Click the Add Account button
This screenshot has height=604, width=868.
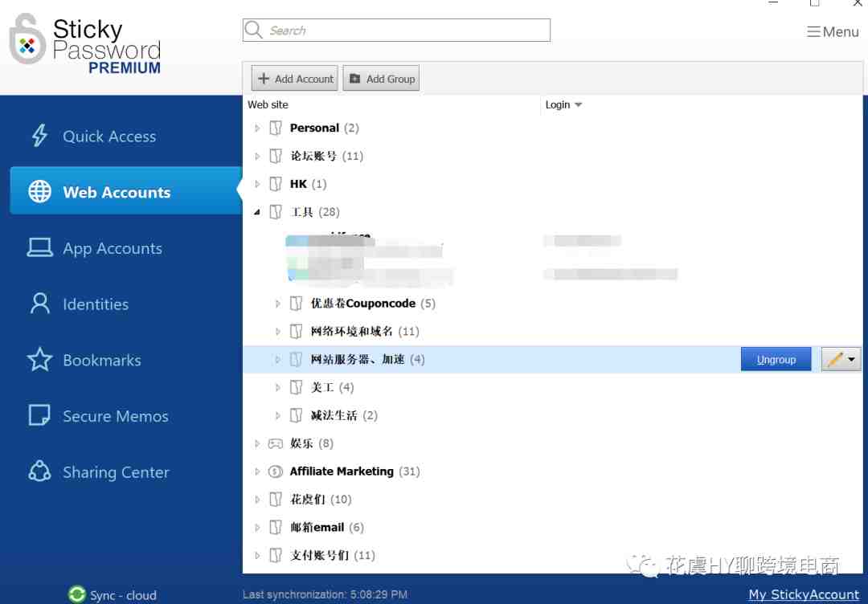pyautogui.click(x=294, y=78)
